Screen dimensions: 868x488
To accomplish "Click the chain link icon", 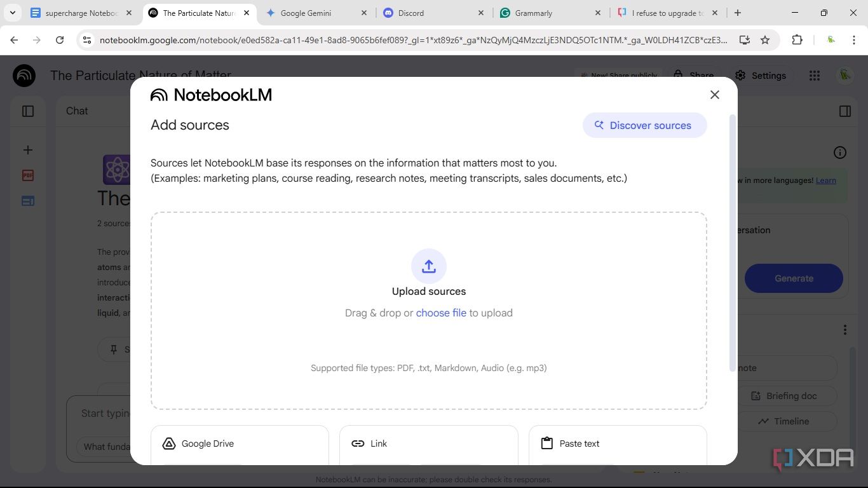I will tap(358, 444).
